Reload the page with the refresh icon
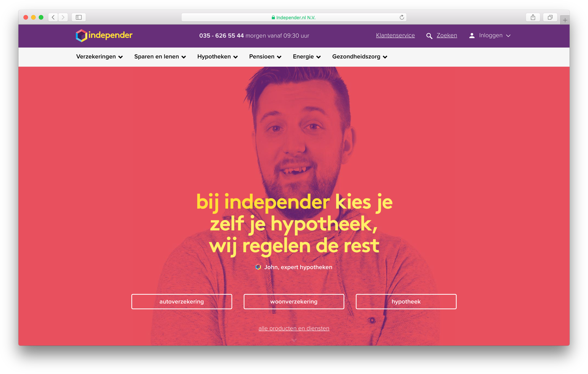The height and width of the screenshot is (374, 588). [402, 17]
